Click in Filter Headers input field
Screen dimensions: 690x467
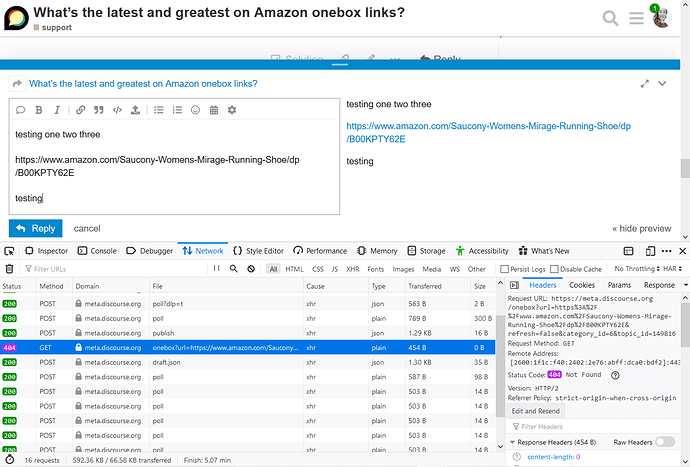click(x=594, y=427)
